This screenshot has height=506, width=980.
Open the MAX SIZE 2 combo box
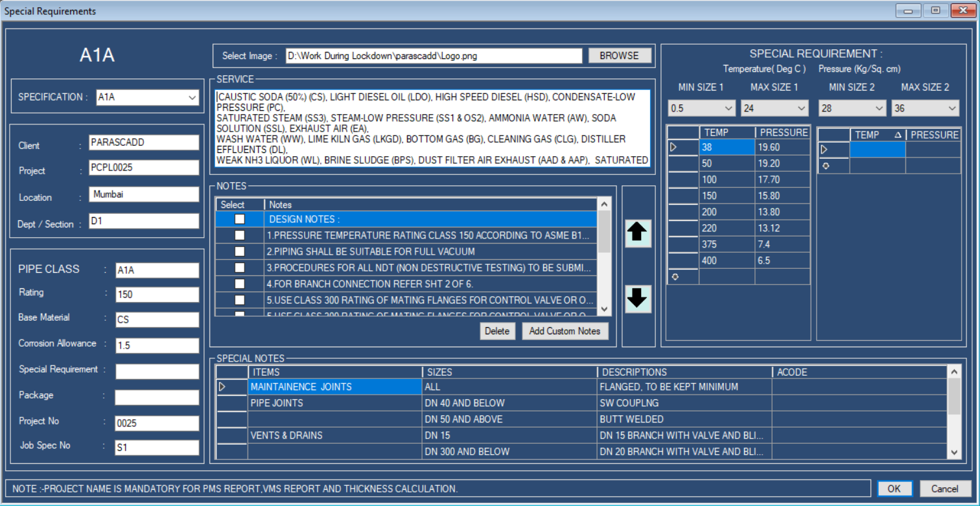coord(952,108)
